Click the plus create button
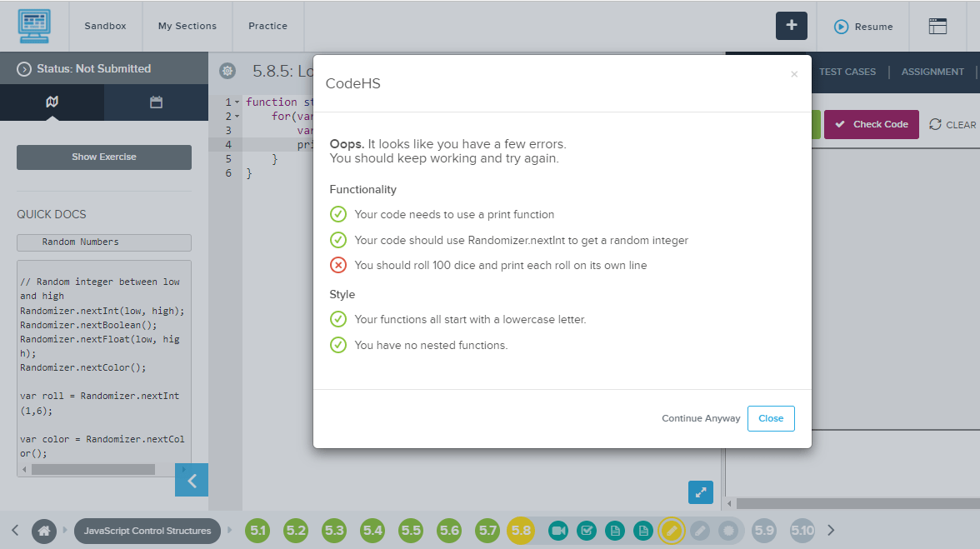The height and width of the screenshot is (549, 980). pos(792,26)
